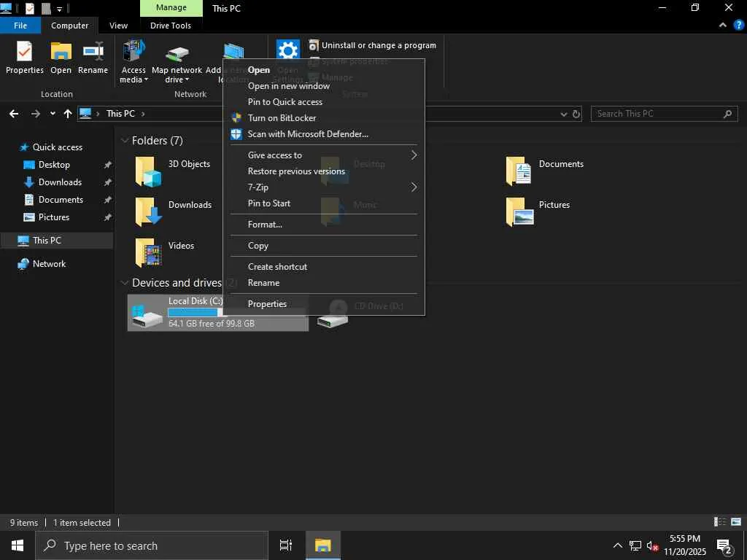Click the taskbar search box

pos(152,545)
